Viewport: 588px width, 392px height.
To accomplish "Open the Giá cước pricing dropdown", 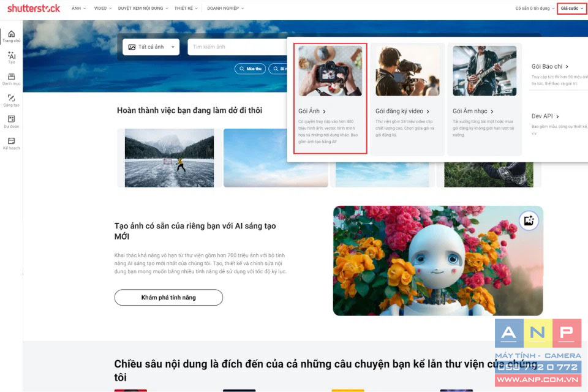I will tap(572, 8).
